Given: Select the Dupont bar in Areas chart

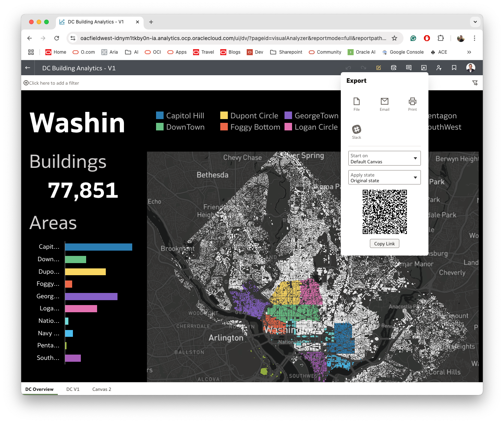Looking at the screenshot, I should [85, 271].
